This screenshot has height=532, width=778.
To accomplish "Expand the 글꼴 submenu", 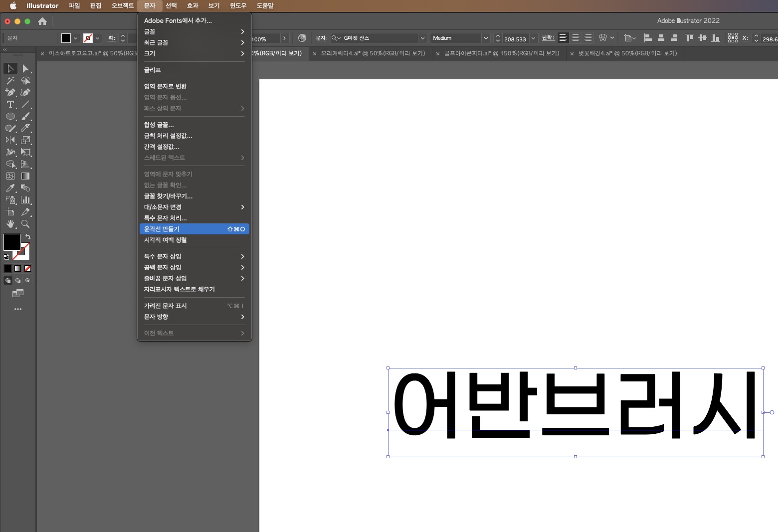I will [194, 31].
